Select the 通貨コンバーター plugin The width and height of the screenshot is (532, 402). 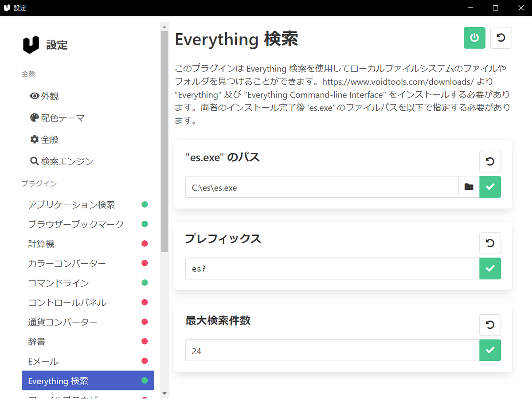pyautogui.click(x=88, y=322)
